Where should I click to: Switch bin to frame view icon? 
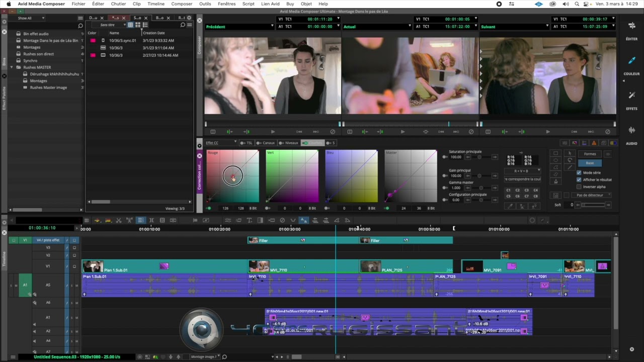138,25
